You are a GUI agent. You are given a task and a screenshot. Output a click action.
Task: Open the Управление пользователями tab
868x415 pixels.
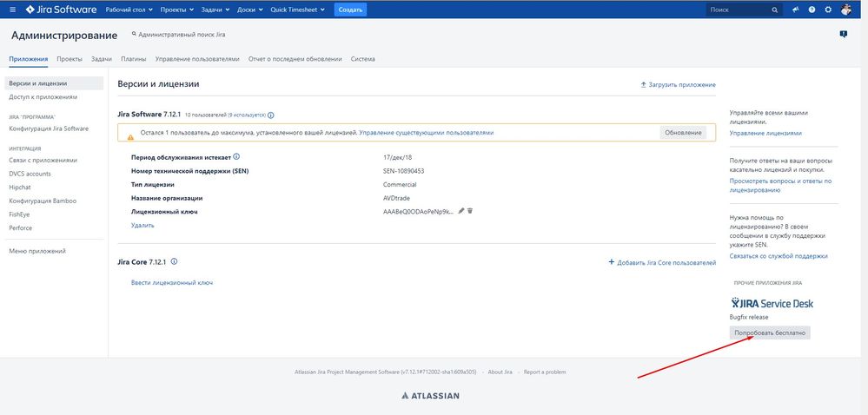pos(197,59)
